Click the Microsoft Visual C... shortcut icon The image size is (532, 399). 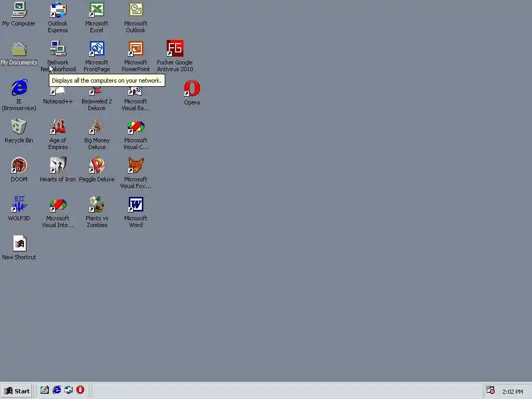(136, 127)
